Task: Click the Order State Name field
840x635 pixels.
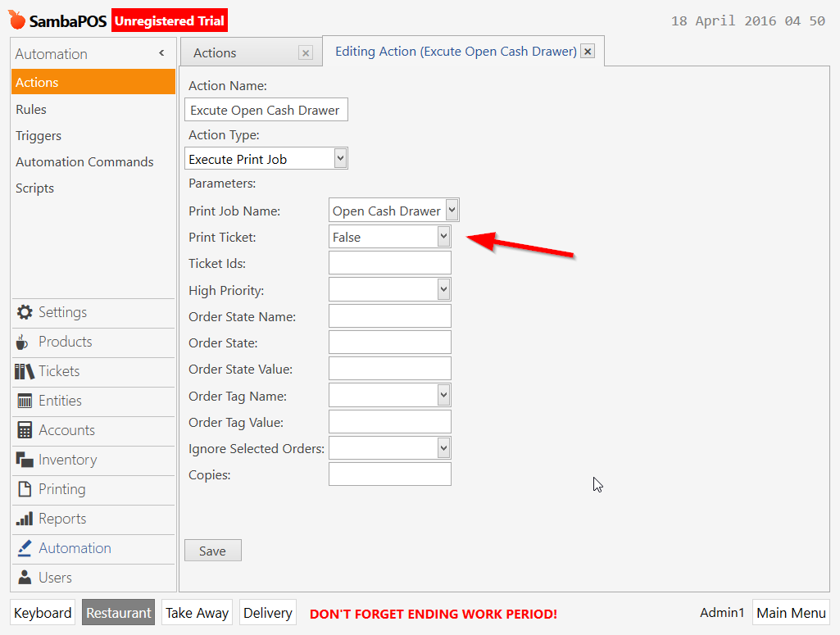Action: click(x=390, y=316)
